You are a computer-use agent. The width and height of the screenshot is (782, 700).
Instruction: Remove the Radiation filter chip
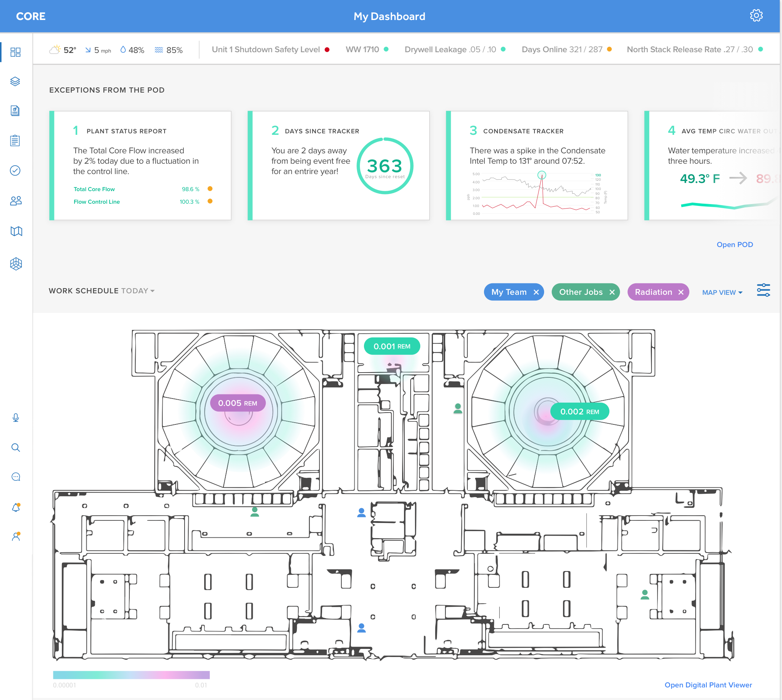coord(681,292)
